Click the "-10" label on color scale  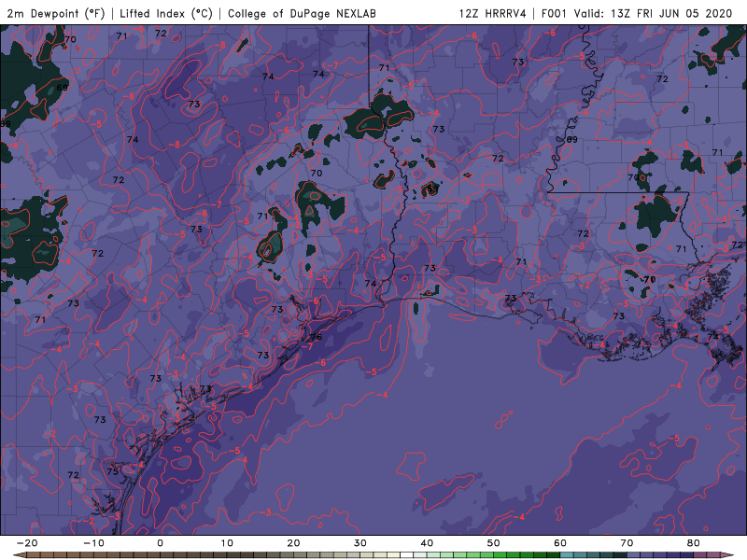tap(93, 543)
